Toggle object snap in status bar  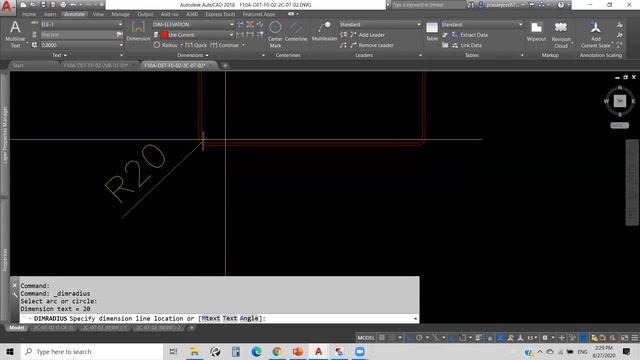(x=462, y=338)
